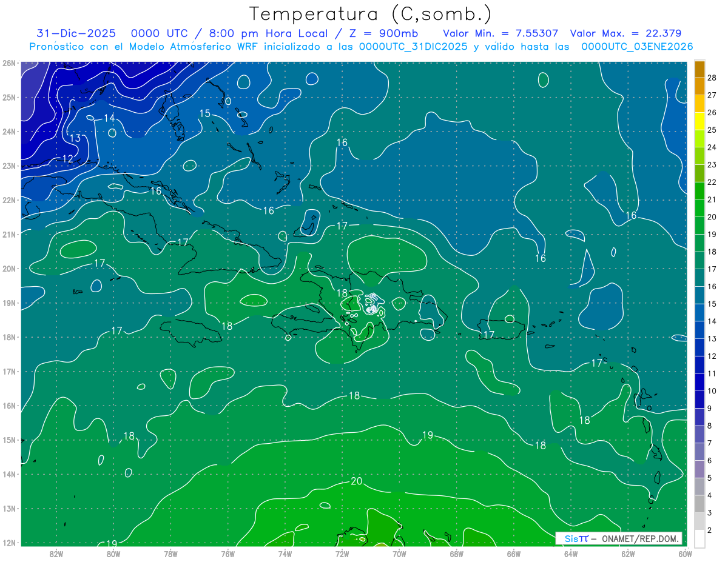This screenshot has height=562, width=728.
Task: Click the color scale label '3'
Action: 709,513
